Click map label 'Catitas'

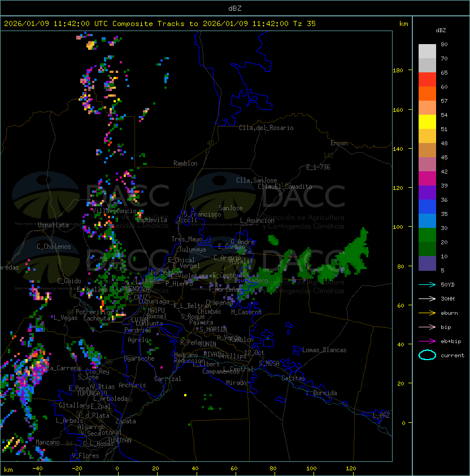coord(293,378)
